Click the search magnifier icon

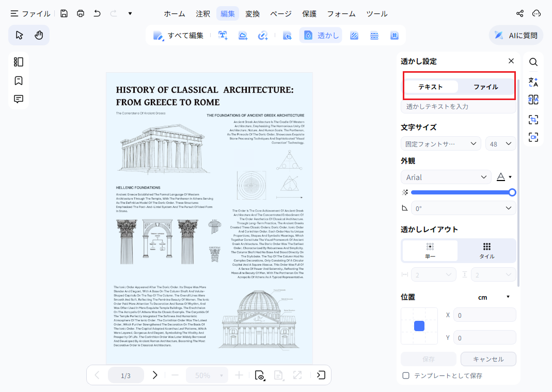click(533, 62)
